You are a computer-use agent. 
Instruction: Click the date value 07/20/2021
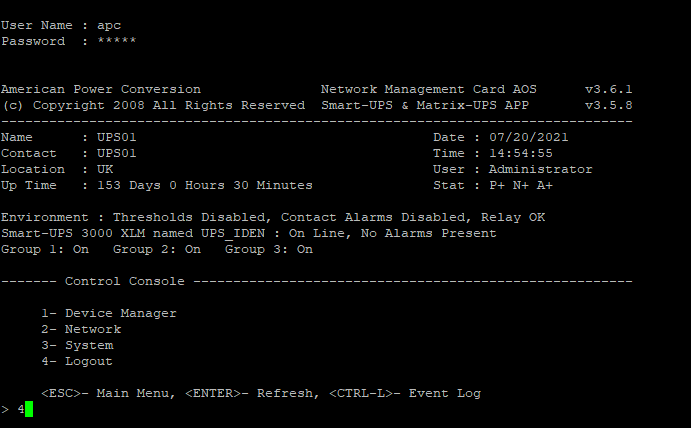pos(528,137)
